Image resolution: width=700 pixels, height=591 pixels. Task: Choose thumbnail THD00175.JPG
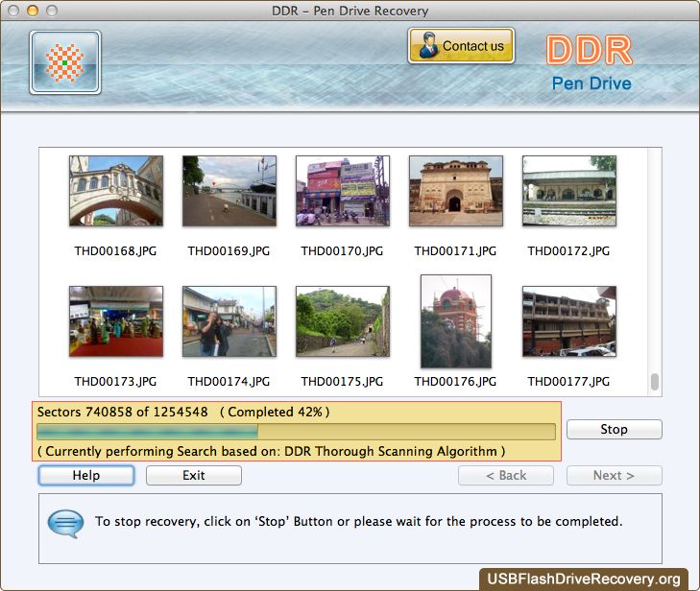[x=343, y=321]
